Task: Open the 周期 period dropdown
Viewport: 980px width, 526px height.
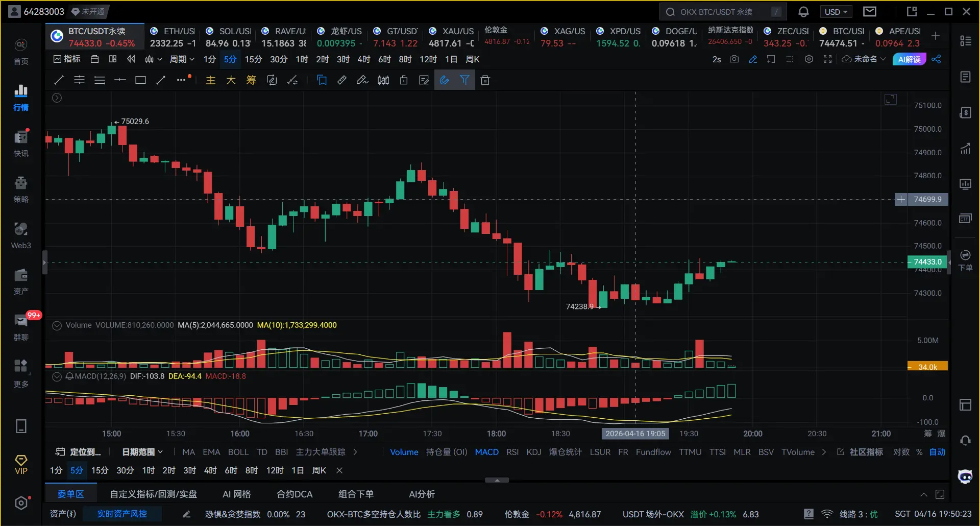Action: click(182, 59)
